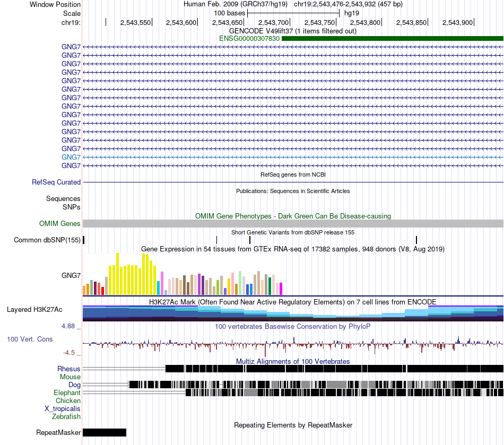Viewport: 504px width, 445px height.
Task: Click the Layered H3K27Ac track label
Action: (x=34, y=309)
